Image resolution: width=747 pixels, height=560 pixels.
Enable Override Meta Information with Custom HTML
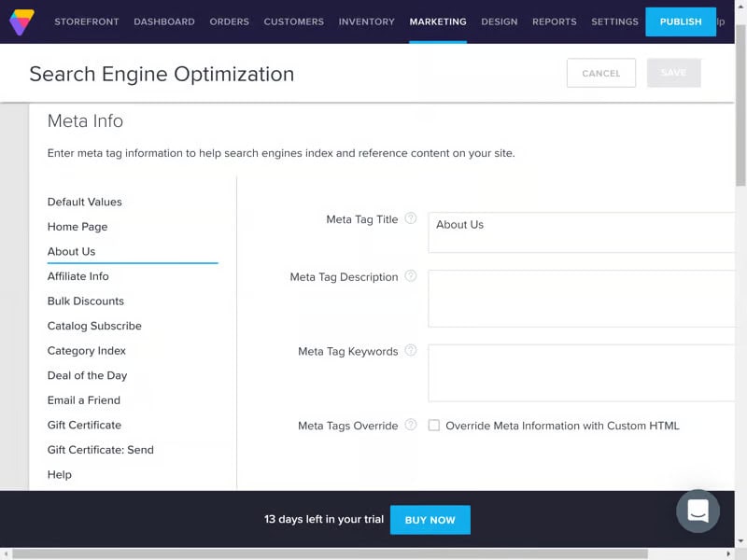click(x=434, y=426)
